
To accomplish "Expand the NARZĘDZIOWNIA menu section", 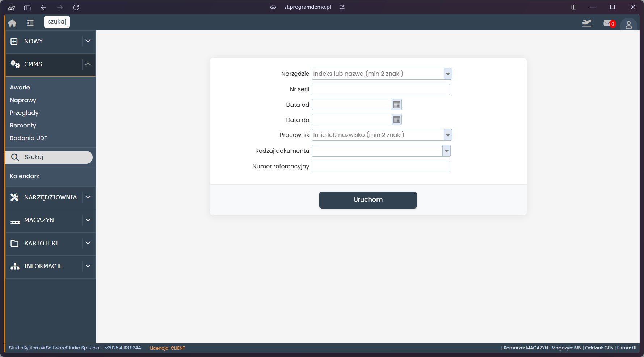I will click(x=88, y=197).
